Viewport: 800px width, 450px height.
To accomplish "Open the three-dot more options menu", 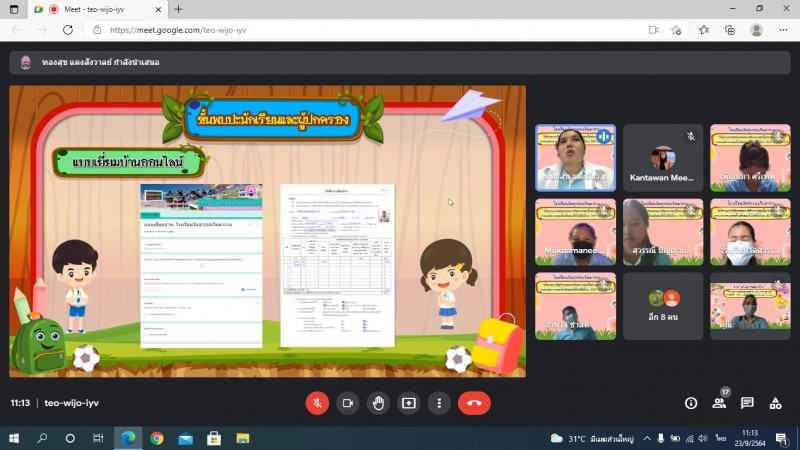I will (439, 403).
